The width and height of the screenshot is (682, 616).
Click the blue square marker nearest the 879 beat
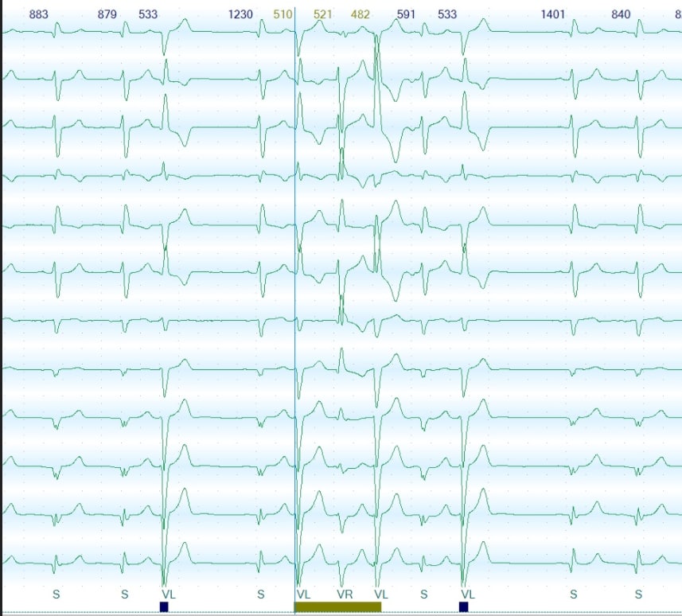tap(164, 607)
